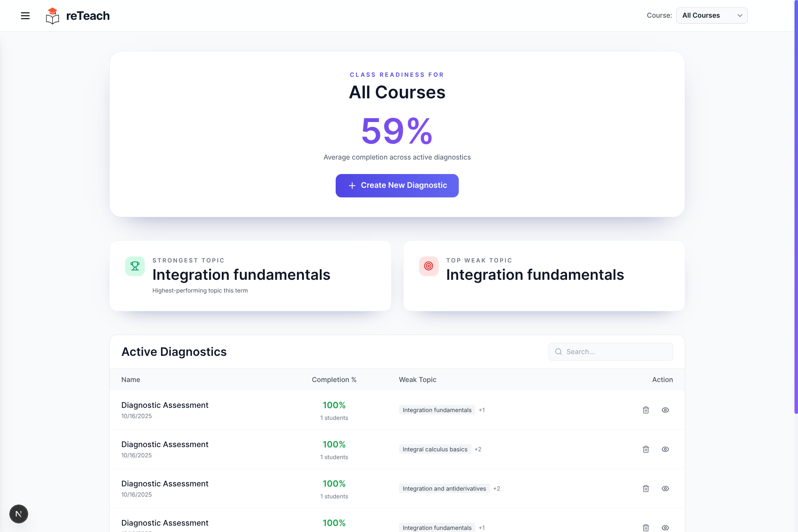Open the hamburger menu

[x=25, y=16]
